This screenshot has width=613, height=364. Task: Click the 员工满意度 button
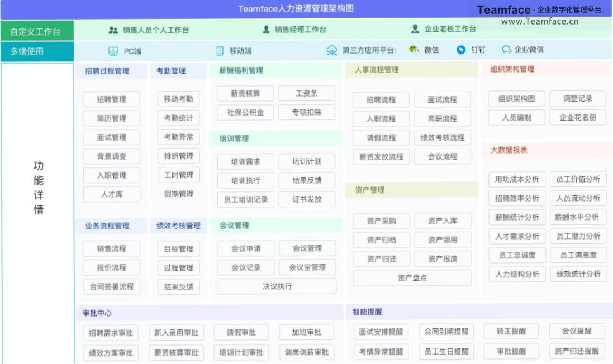578,255
